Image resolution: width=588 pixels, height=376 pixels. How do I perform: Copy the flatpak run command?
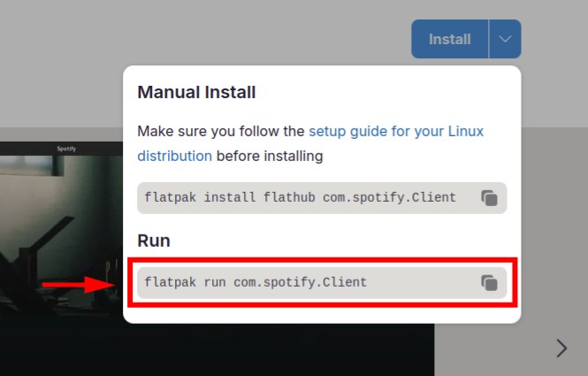tap(489, 282)
